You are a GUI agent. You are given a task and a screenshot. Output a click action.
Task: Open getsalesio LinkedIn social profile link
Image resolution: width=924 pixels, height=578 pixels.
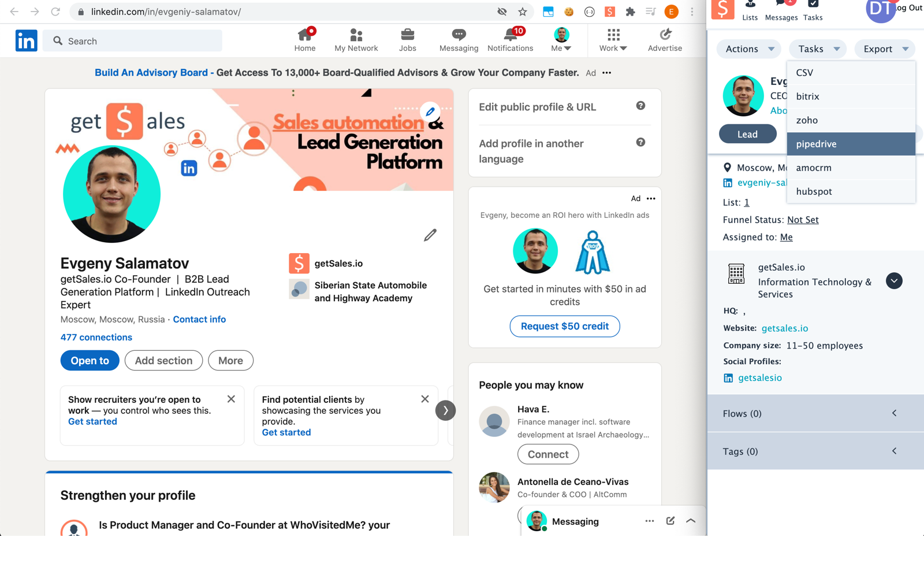click(760, 377)
